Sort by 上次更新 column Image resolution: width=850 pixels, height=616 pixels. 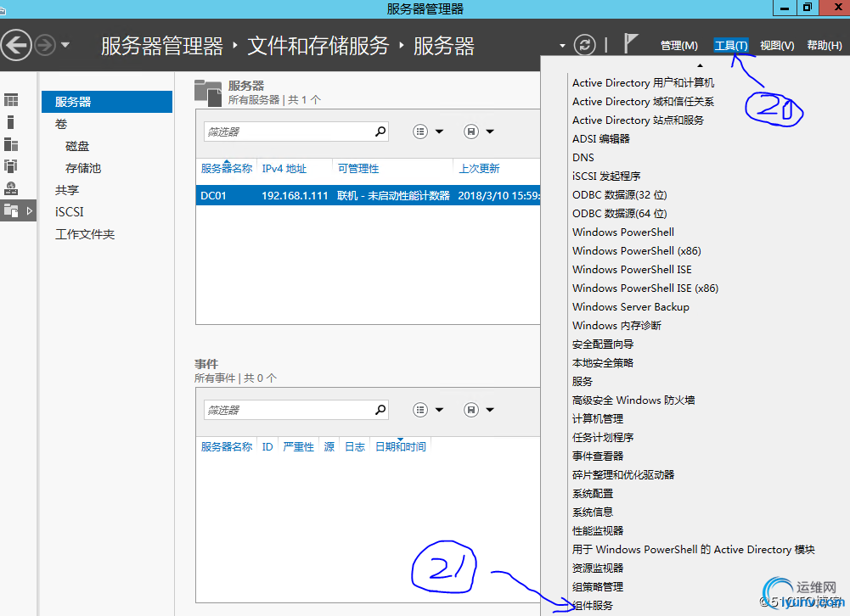point(479,169)
